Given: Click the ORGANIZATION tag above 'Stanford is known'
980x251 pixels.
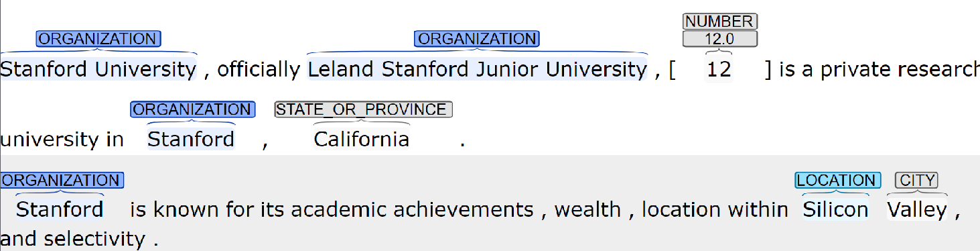Looking at the screenshot, I should click(62, 180).
